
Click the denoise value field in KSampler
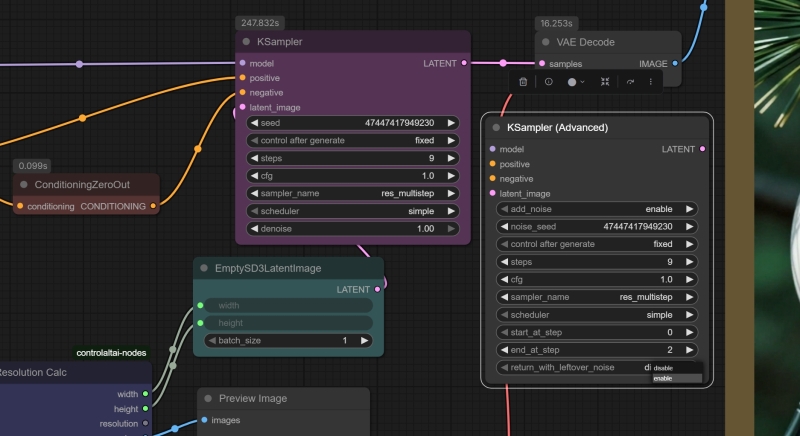352,229
